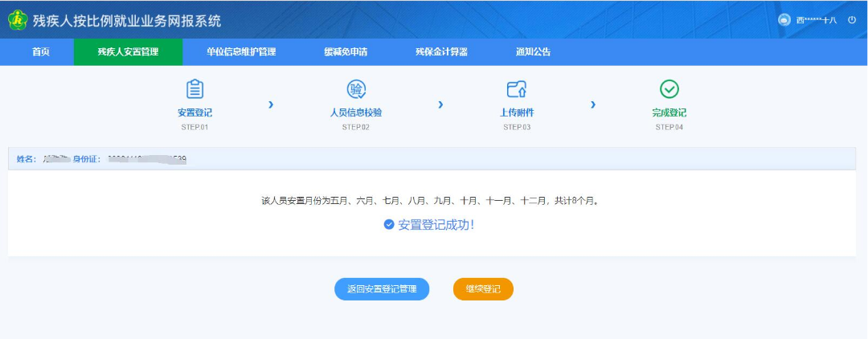The image size is (868, 339).
Task: Open the 残保金计算器 menu
Action: (x=441, y=52)
